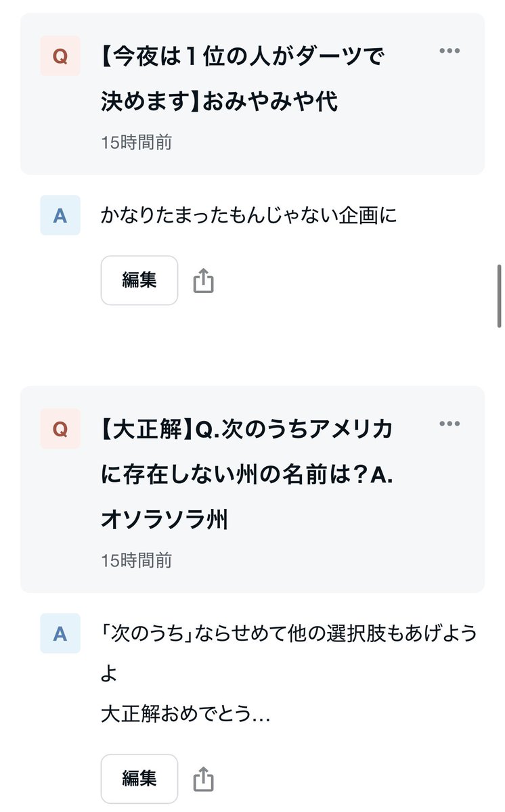Image resolution: width=505 pixels, height=812 pixels.
Task: Share the answer about 他の選択肢
Action: [x=203, y=779]
